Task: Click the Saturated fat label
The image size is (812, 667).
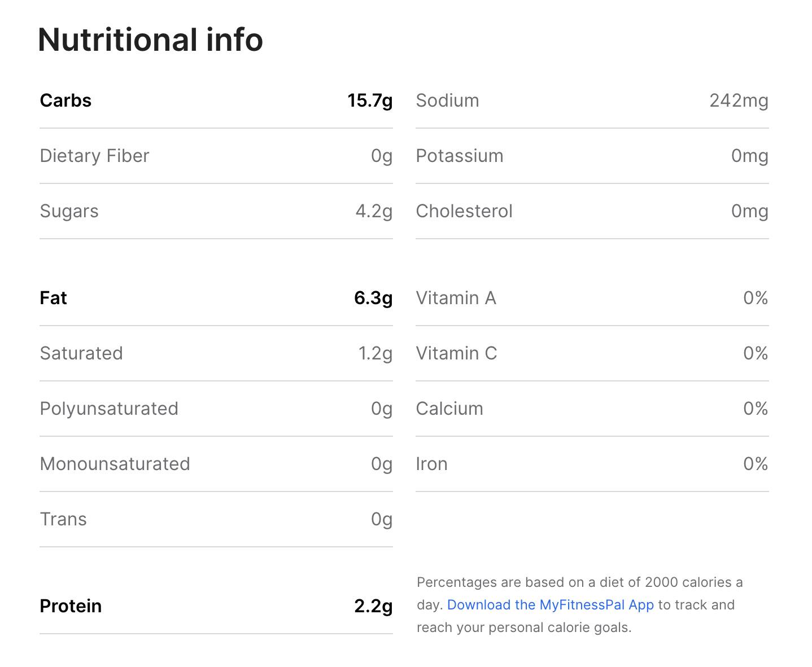Action: click(x=81, y=353)
